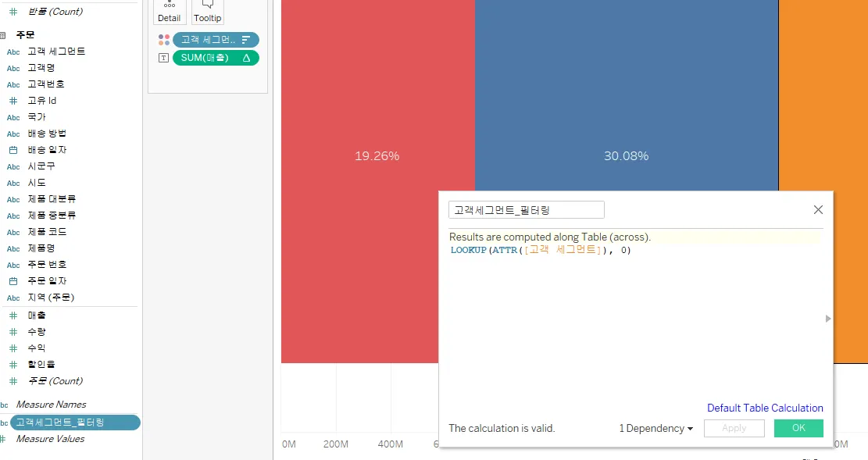Open the 1 Dependency dropdown
This screenshot has height=460, width=868.
click(x=656, y=428)
